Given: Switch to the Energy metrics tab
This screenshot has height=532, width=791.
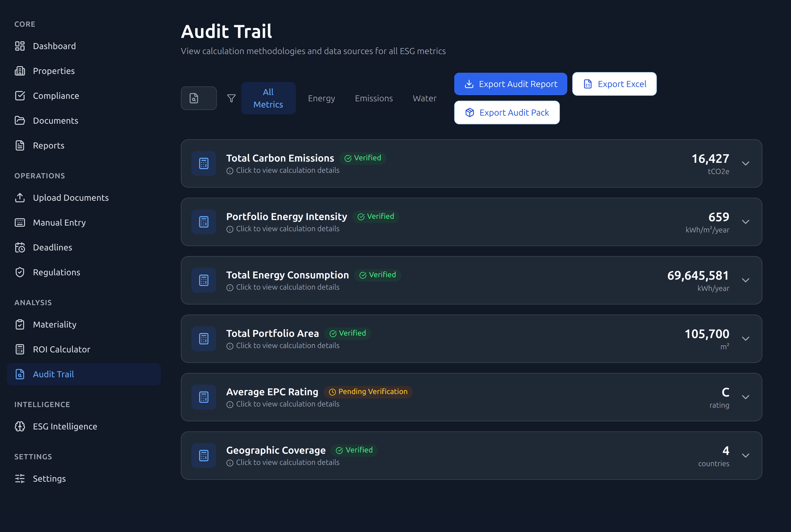Looking at the screenshot, I should click(x=321, y=98).
